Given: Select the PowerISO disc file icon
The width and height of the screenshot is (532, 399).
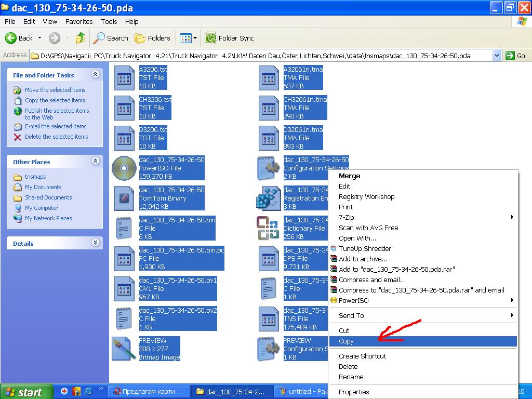Looking at the screenshot, I should point(124,168).
